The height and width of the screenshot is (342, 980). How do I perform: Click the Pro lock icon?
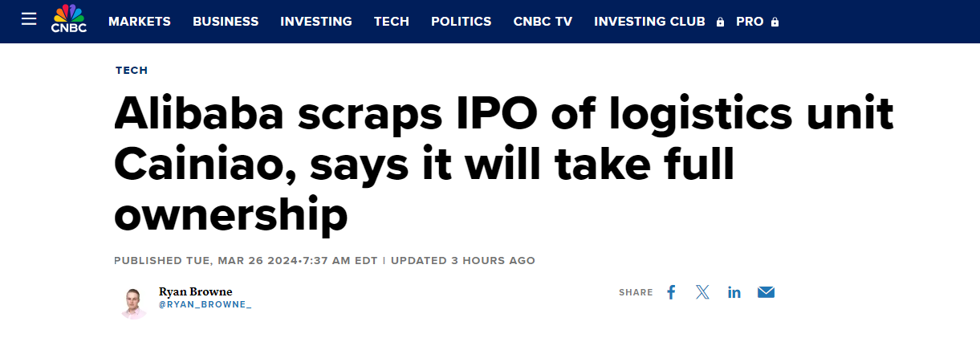pos(775,22)
